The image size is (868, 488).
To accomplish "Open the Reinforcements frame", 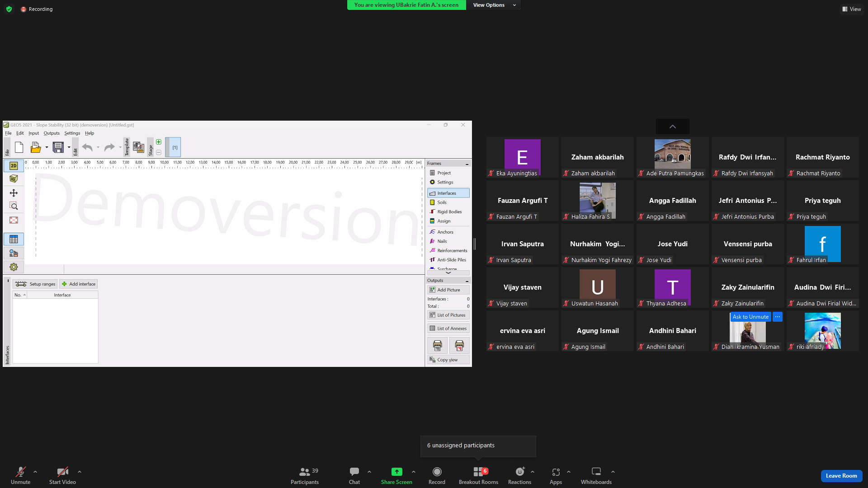I will click(x=448, y=251).
